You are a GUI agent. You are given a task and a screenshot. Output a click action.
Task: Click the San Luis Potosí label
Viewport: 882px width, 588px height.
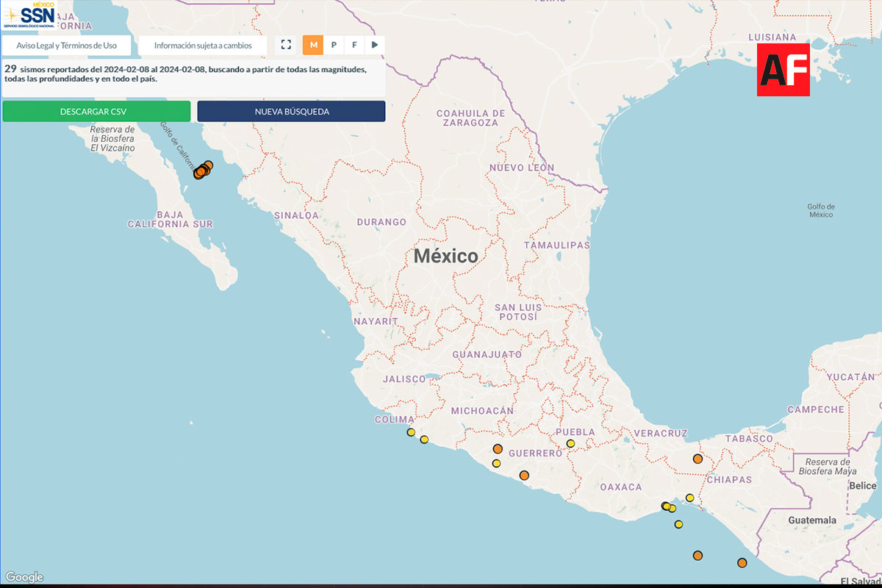pos(518,312)
